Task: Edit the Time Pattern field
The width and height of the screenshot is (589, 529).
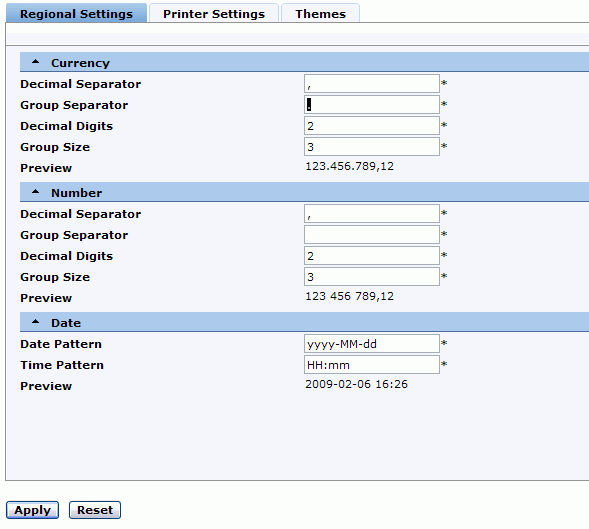Action: (x=372, y=364)
